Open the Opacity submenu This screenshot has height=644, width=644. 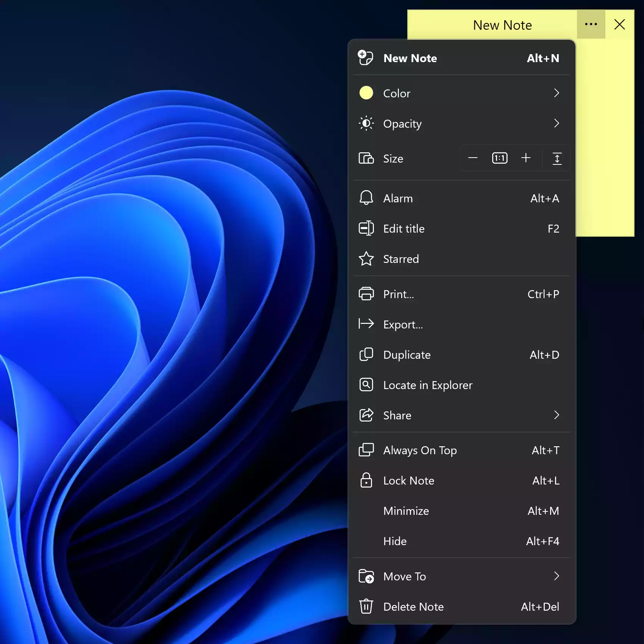[x=556, y=123]
